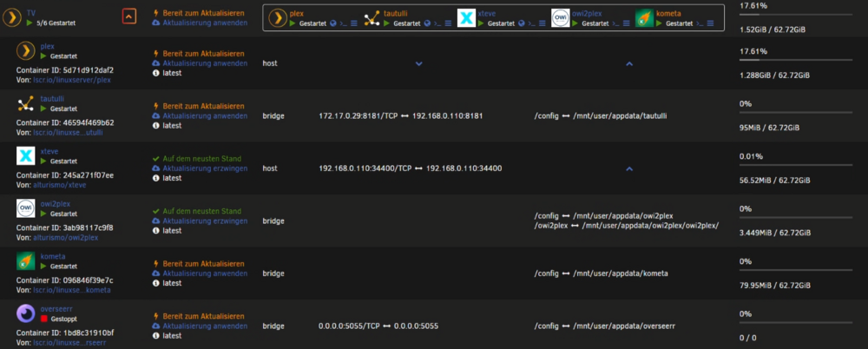
Task: Click the plex container icon in list row
Action: [25, 51]
